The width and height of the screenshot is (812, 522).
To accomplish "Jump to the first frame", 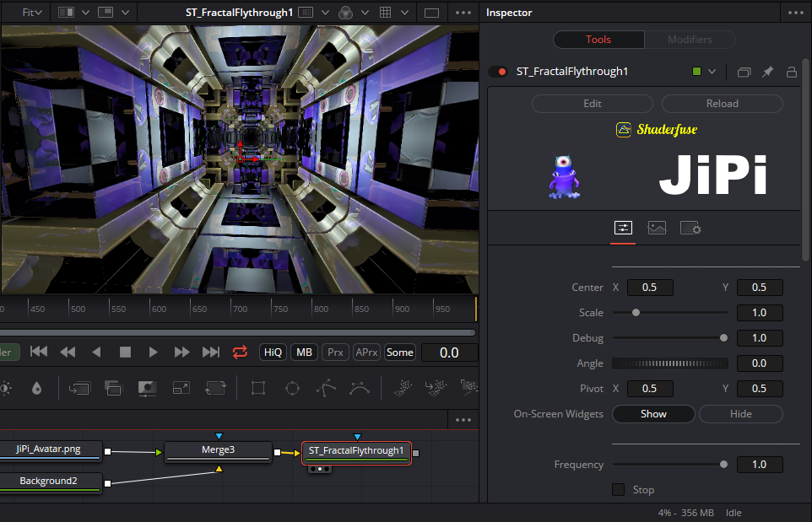I will click(x=39, y=352).
